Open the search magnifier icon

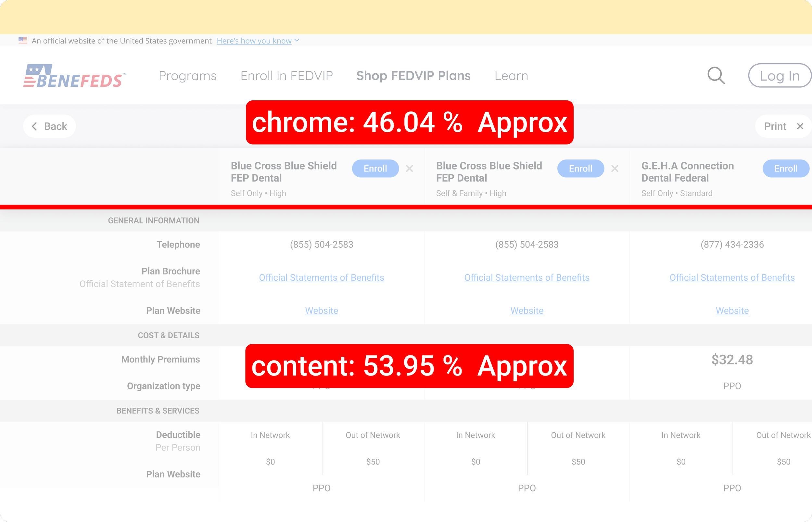tap(716, 75)
